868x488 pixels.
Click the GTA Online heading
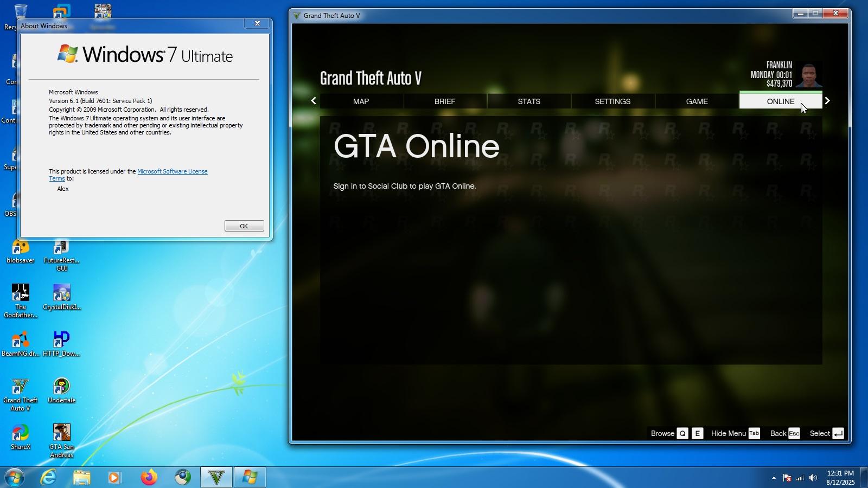(416, 146)
